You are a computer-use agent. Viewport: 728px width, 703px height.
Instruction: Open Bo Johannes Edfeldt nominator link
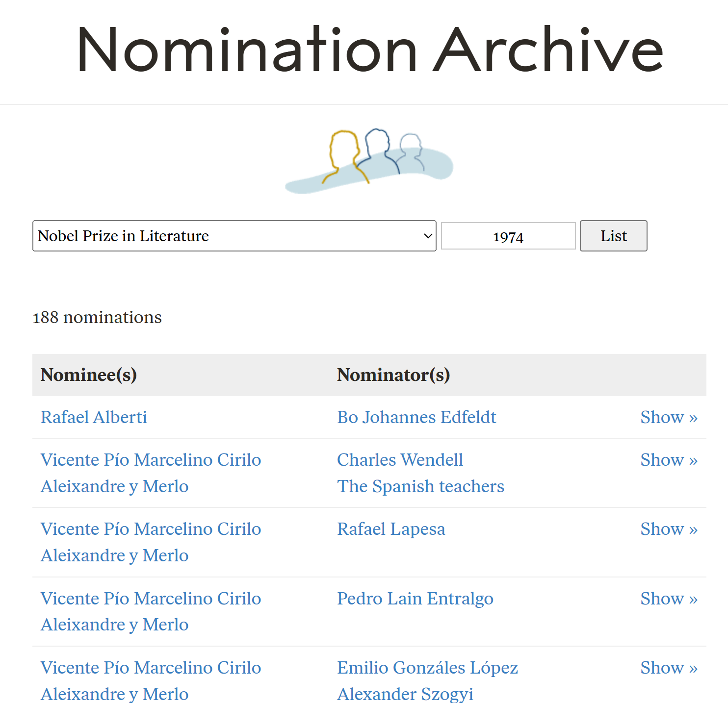click(x=416, y=417)
